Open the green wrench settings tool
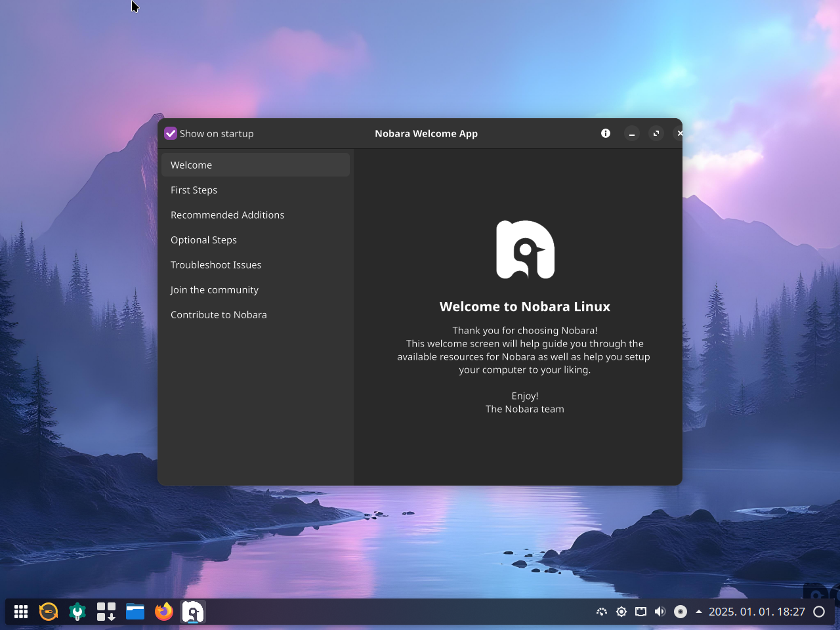The width and height of the screenshot is (840, 630). [77, 612]
